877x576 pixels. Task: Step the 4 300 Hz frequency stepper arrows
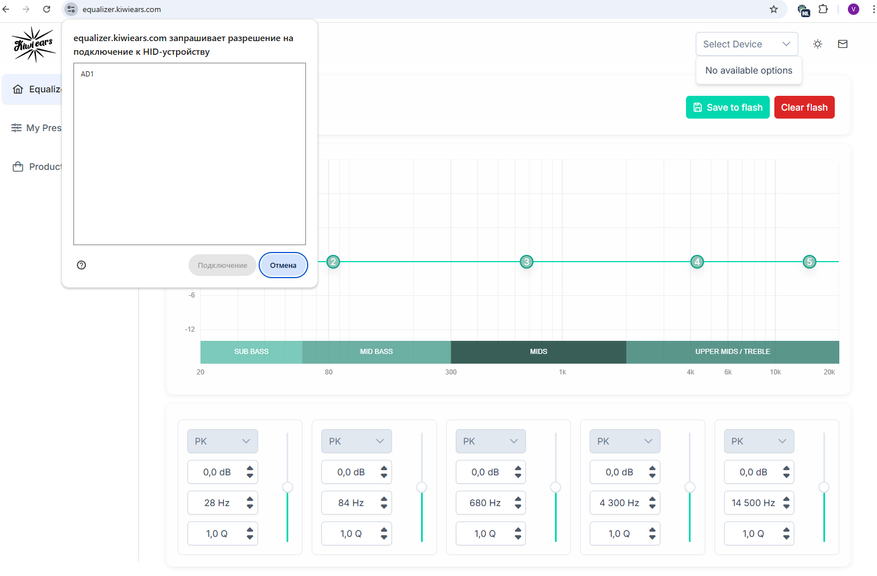652,503
